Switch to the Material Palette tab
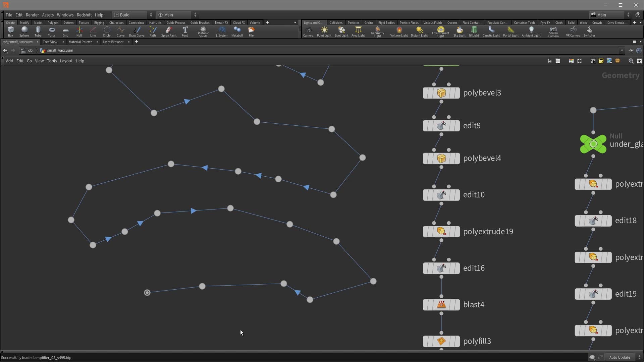The height and width of the screenshot is (362, 644). click(80, 42)
